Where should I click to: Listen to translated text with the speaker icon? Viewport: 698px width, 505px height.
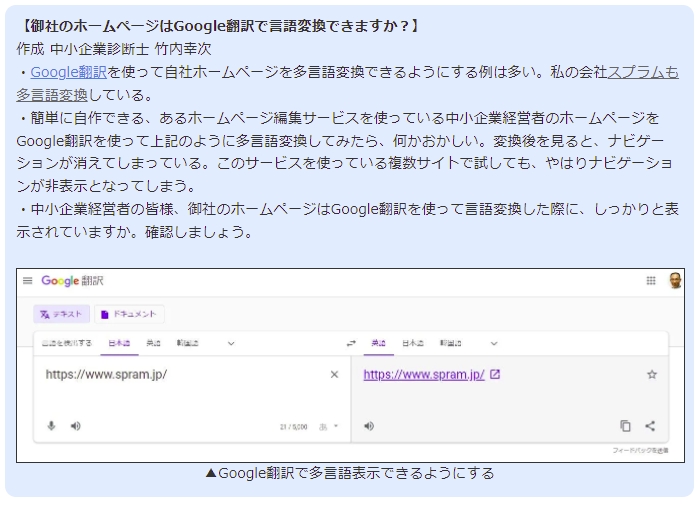(x=369, y=426)
